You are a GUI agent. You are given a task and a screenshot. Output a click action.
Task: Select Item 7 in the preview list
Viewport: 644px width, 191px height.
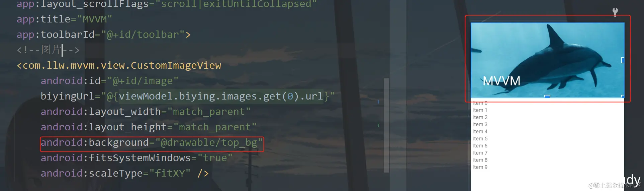pos(480,153)
